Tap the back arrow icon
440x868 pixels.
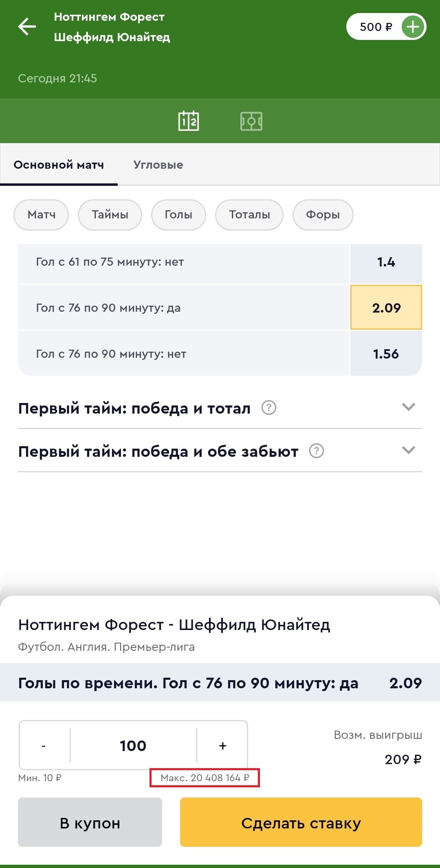pos(27,27)
